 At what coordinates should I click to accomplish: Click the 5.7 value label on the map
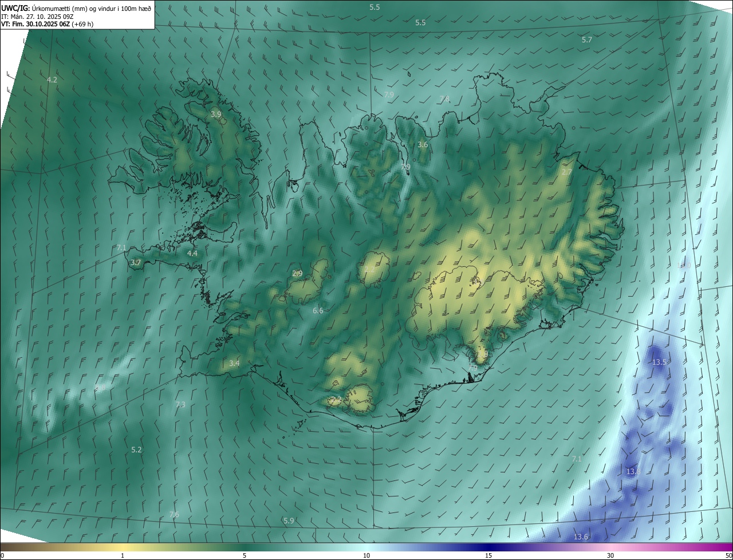coord(586,40)
